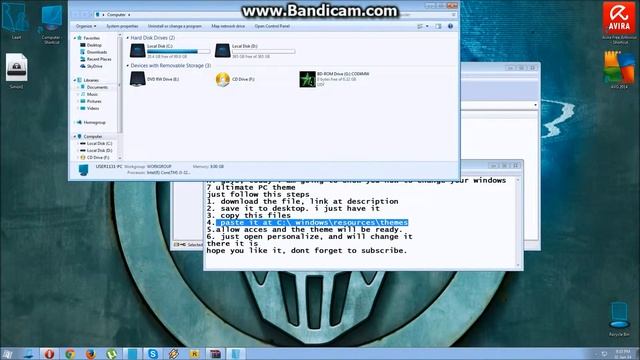Open the Computer shortcut desktop icon
This screenshot has width=640, height=360.
(51, 24)
